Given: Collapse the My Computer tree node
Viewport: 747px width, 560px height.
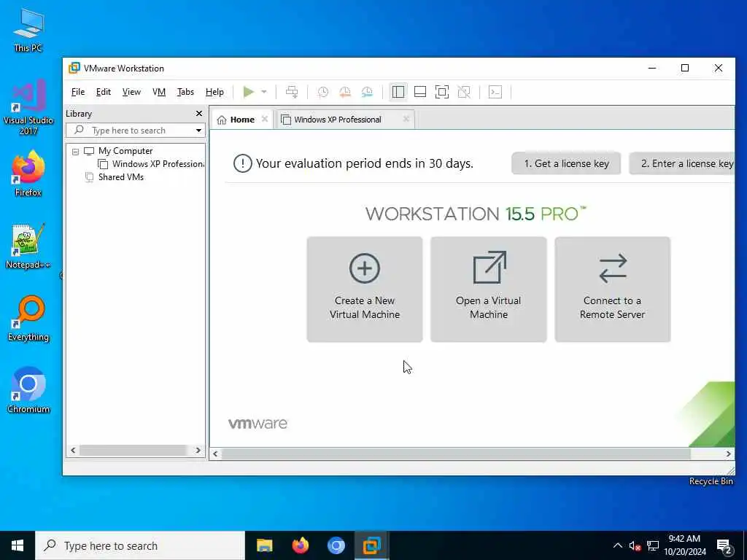Looking at the screenshot, I should tap(75, 152).
